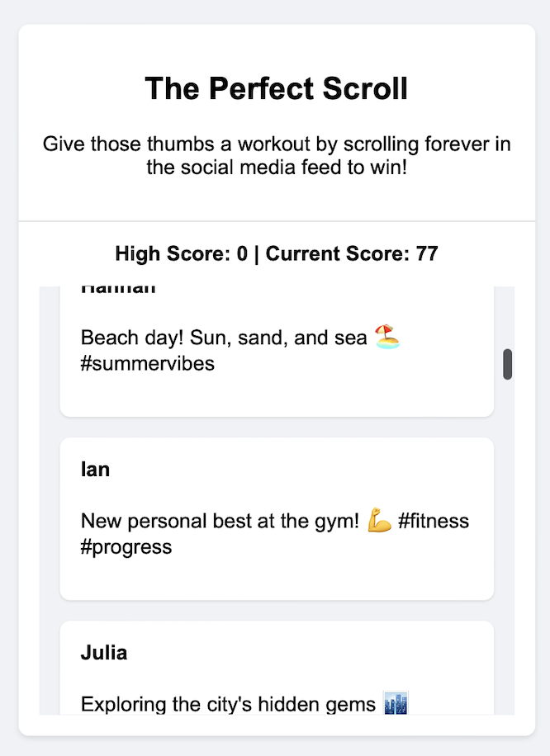Click the Current Score value 77
The image size is (550, 756).
coord(427,253)
